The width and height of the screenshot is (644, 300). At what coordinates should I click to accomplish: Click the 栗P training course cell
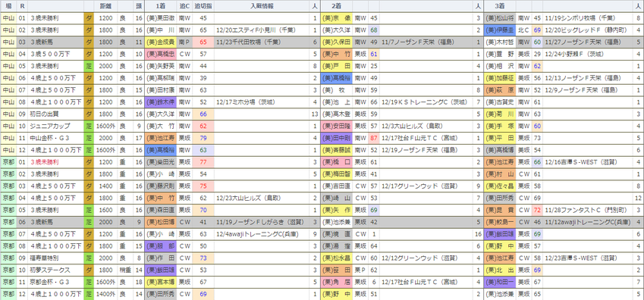pyautogui.click(x=360, y=270)
